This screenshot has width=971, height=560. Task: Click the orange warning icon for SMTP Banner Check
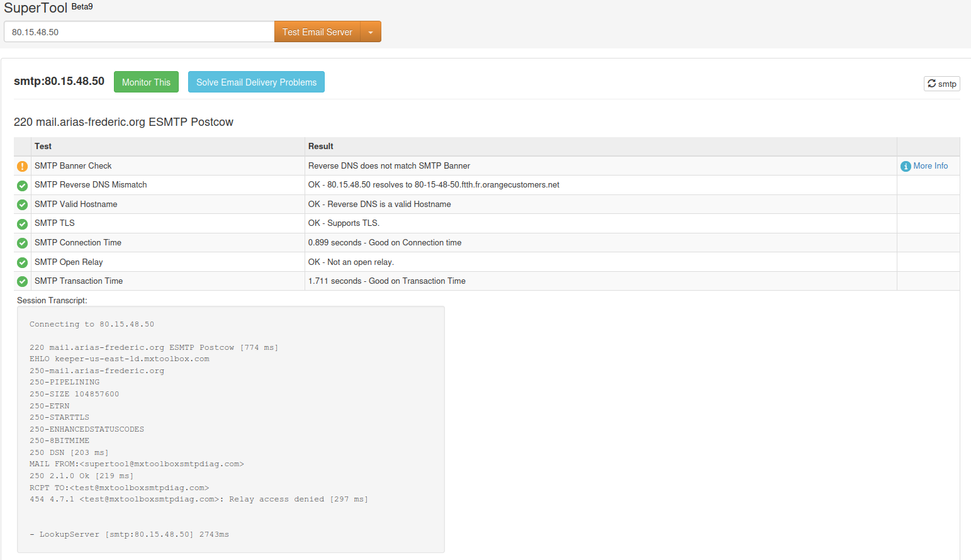[22, 166]
